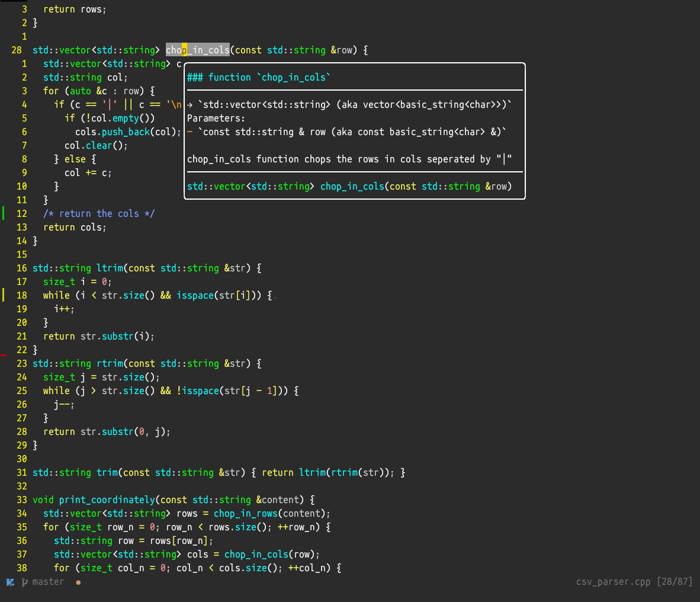Click the Vim logo icon in statusline
The height and width of the screenshot is (602, 700).
pos(10,582)
